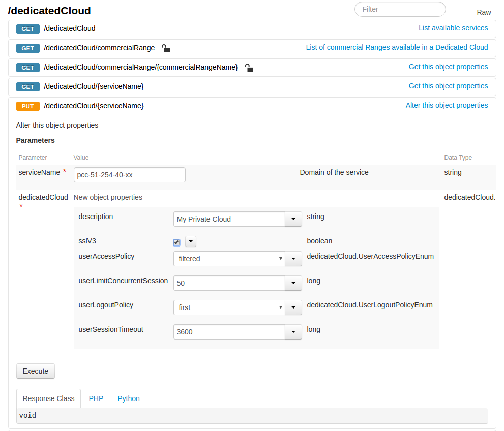
Task: Click the orange PUT method badge
Action: (27, 106)
